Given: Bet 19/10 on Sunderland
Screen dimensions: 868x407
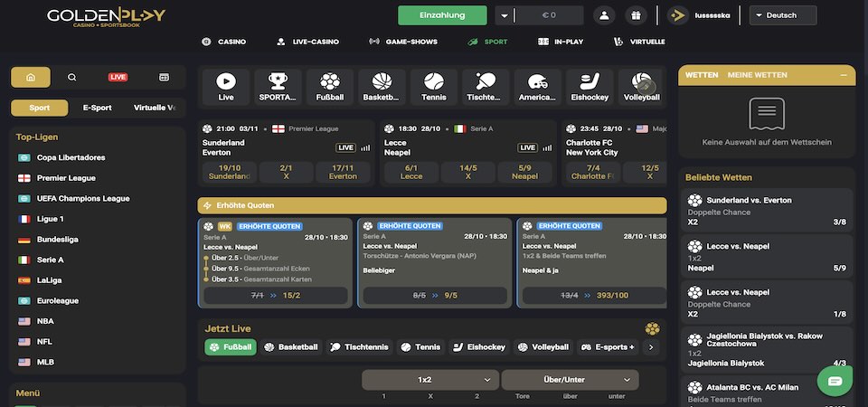Looking at the screenshot, I should tap(229, 172).
